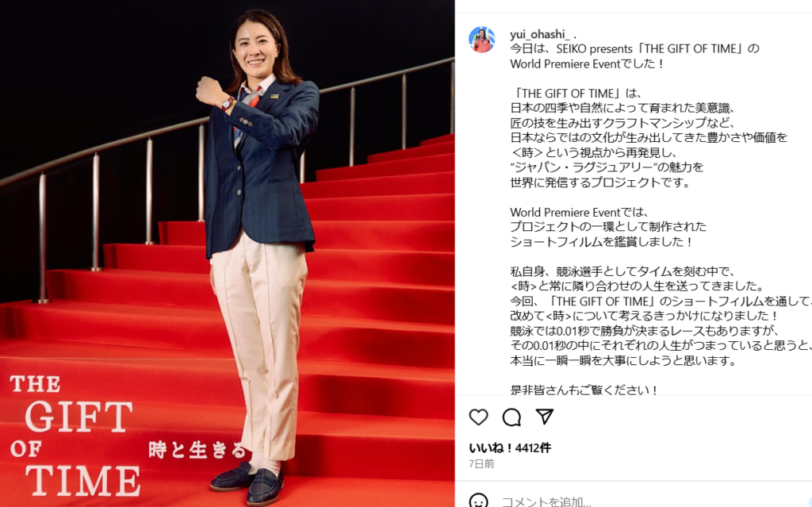
Task: Share the post with the paper plane icon
Action: coord(544,417)
